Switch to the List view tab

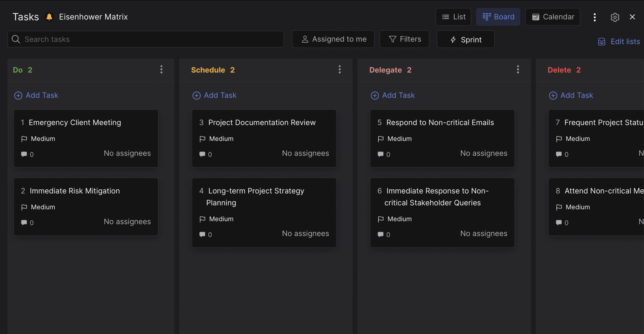pos(453,17)
